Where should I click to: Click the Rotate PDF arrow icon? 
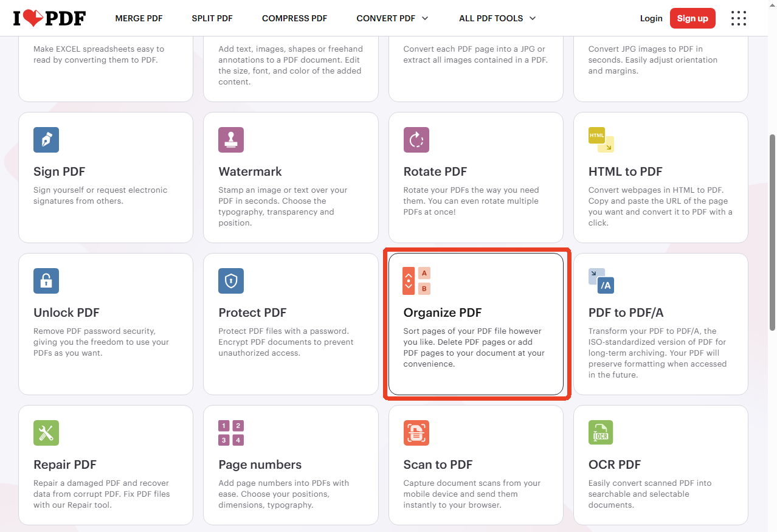[x=416, y=140]
